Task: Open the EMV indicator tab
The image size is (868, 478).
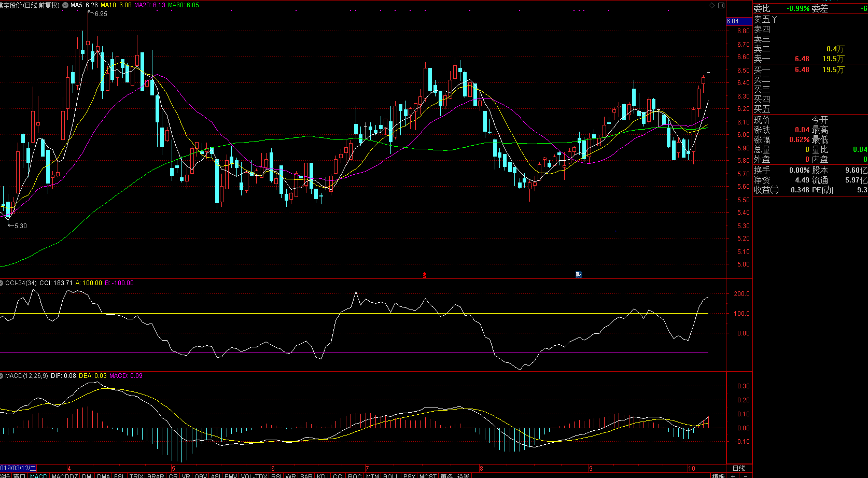Action: point(231,475)
